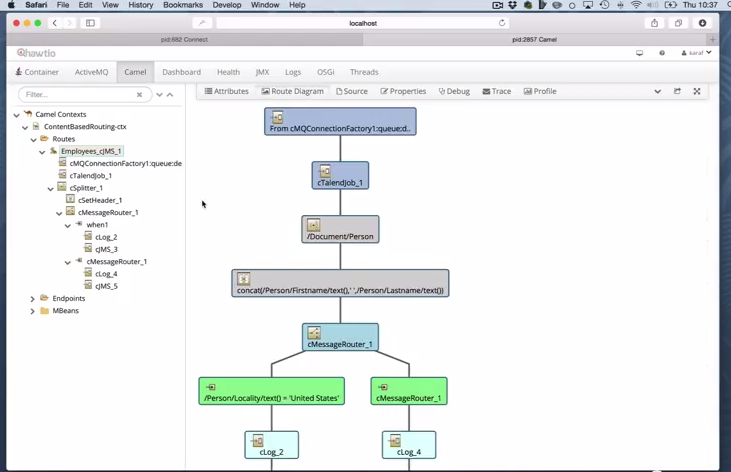Switch to the Route Diagram tab
Image resolution: width=731 pixels, height=472 pixels.
point(292,91)
